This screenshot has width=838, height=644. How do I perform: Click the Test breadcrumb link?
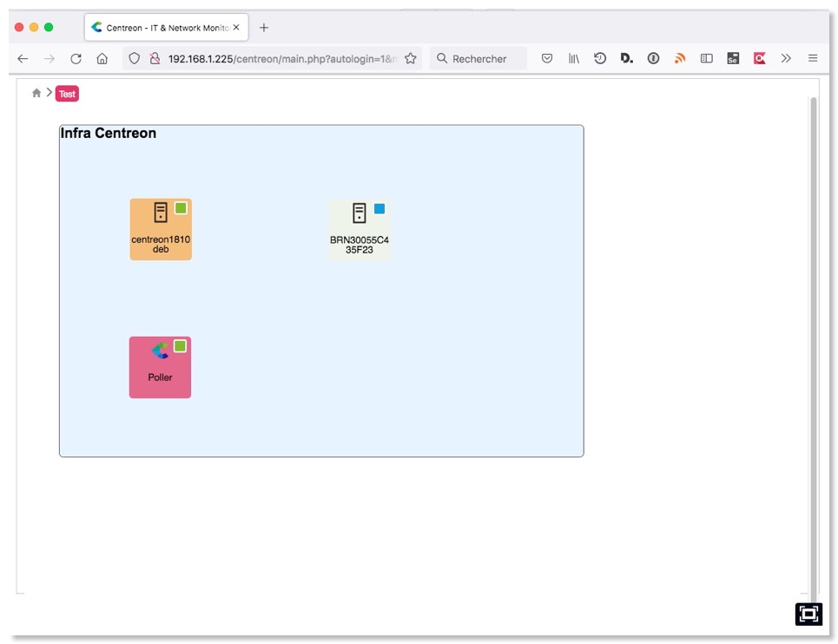67,94
